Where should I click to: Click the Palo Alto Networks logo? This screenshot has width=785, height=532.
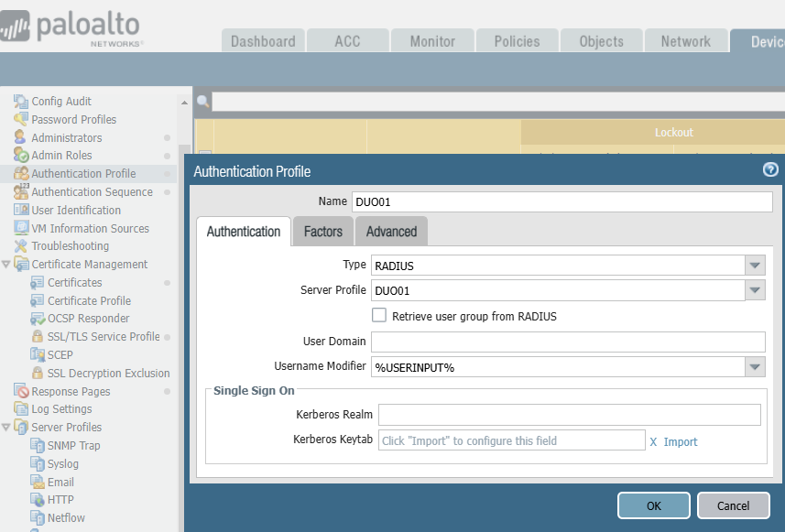[x=71, y=28]
